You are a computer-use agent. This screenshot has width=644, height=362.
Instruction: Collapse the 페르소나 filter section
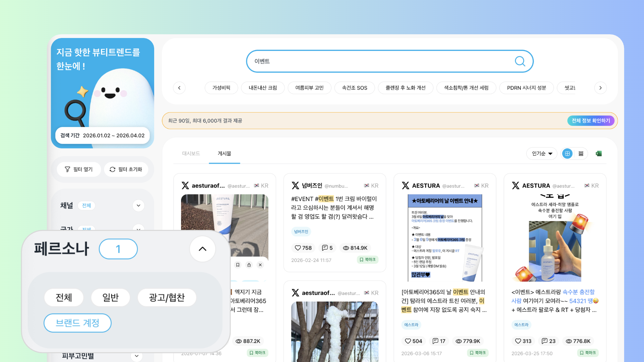[202, 249]
